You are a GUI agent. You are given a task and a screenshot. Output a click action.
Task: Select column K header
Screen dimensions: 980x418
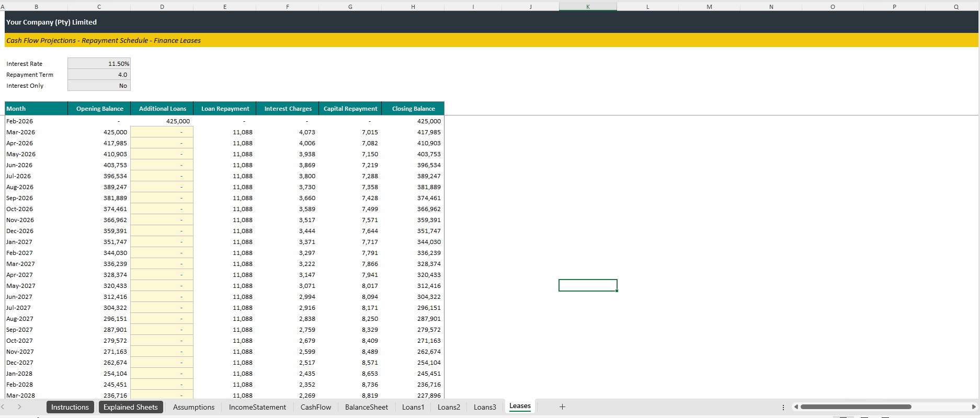pyautogui.click(x=588, y=7)
